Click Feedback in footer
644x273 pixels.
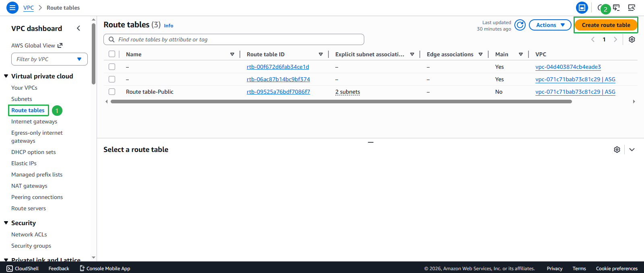pyautogui.click(x=59, y=269)
